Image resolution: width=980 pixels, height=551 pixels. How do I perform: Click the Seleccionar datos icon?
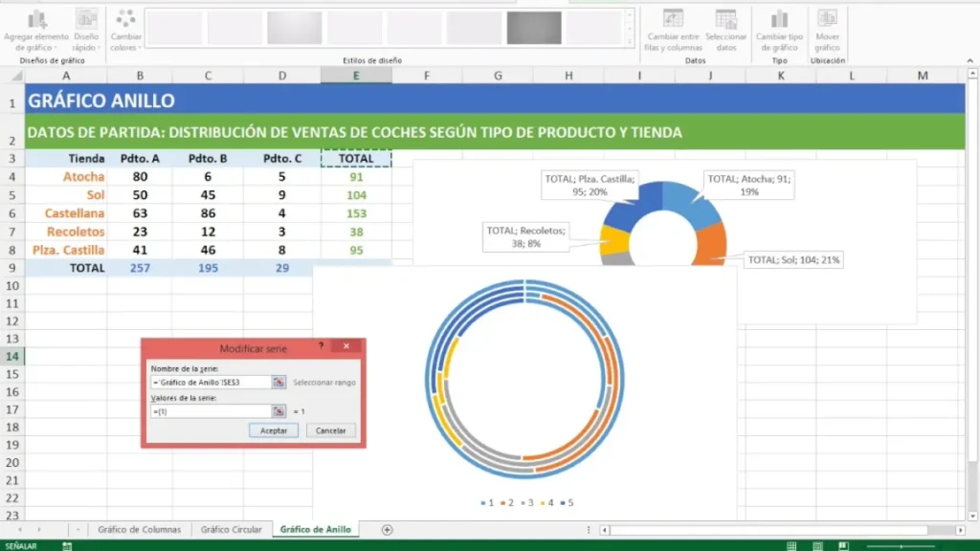pos(726,19)
